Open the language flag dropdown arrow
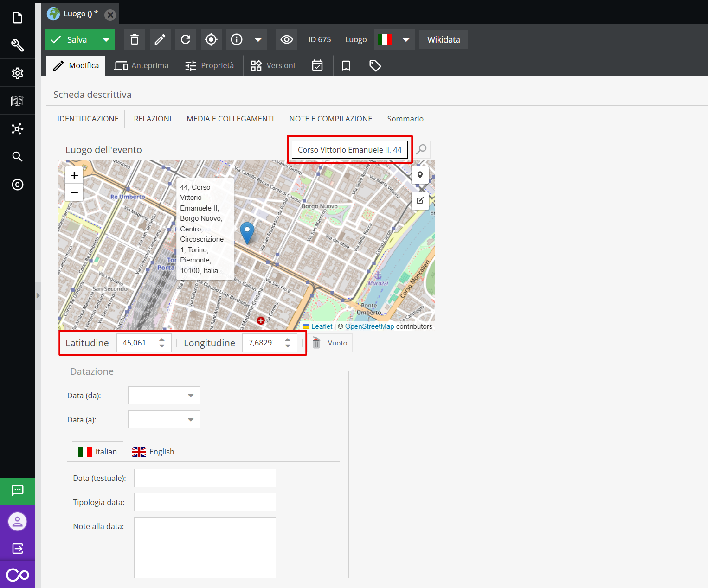The height and width of the screenshot is (588, 708). click(406, 40)
